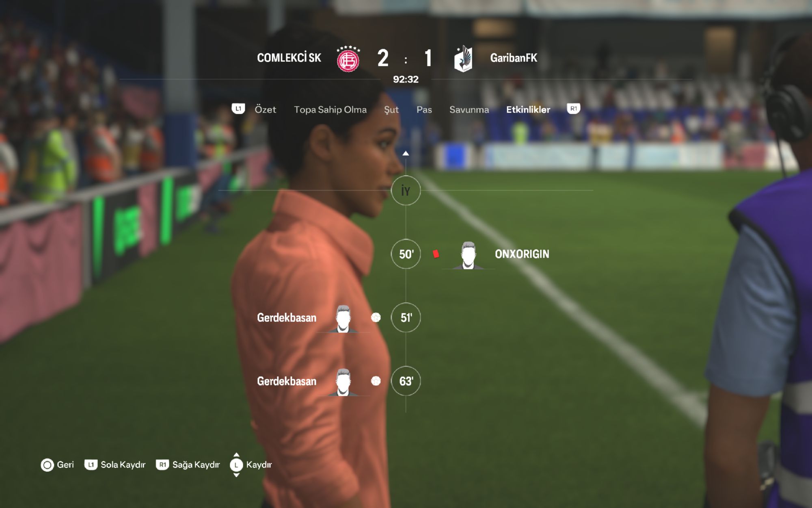Select the İY half-time marker

pyautogui.click(x=406, y=191)
